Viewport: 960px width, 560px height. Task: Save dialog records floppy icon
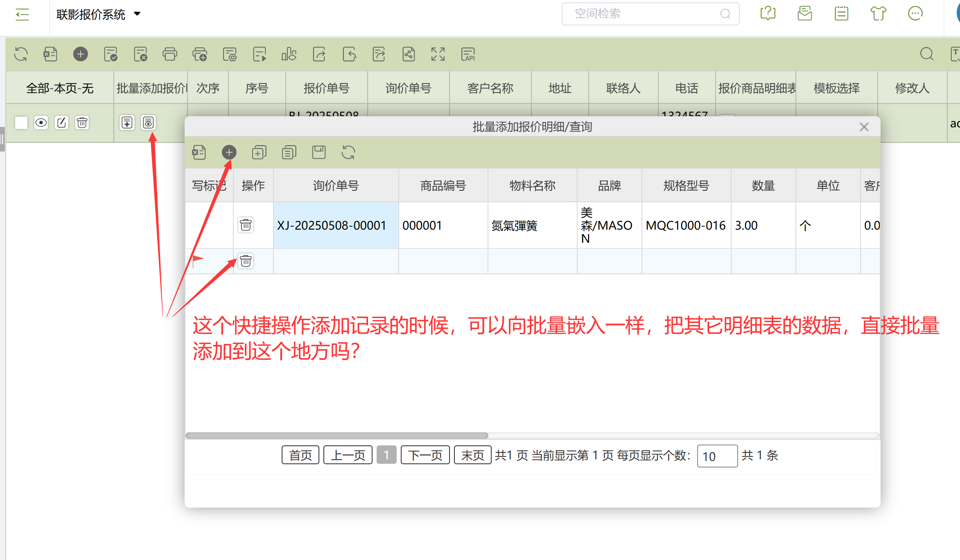[x=319, y=153]
